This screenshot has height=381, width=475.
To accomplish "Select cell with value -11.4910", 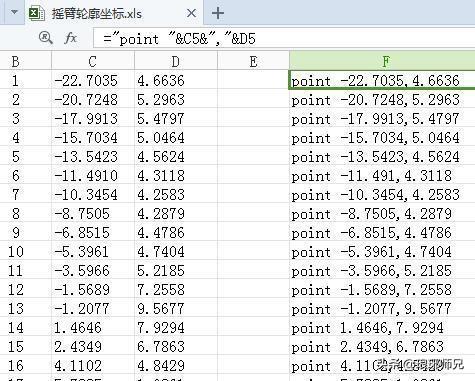I will coord(93,175).
